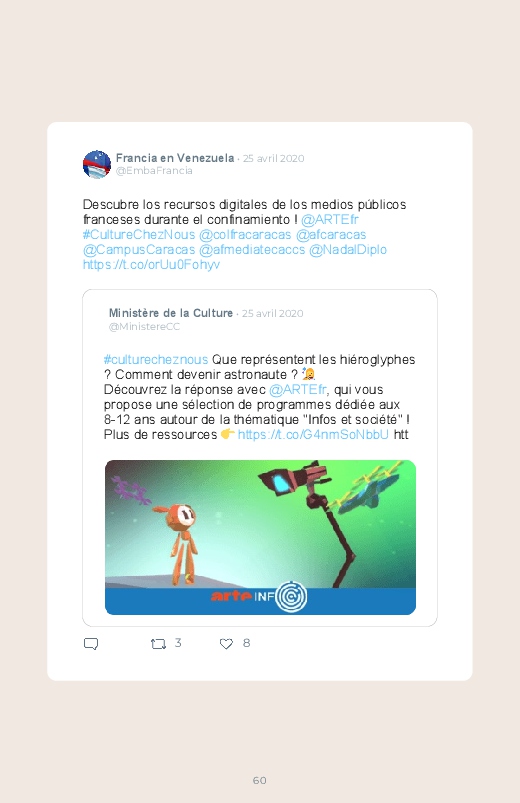
Task: Click the reply speech bubble icon
Action: [91, 644]
